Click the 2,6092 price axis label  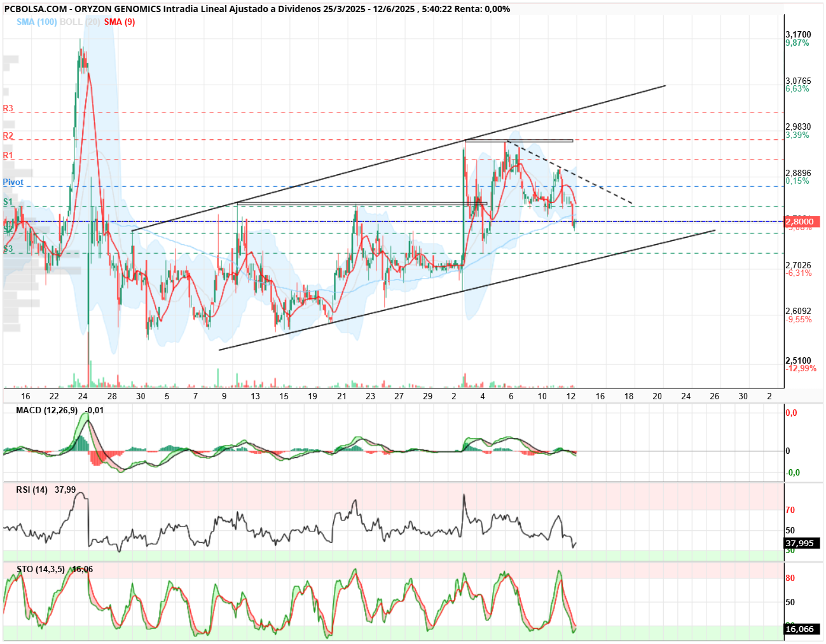tap(798, 312)
